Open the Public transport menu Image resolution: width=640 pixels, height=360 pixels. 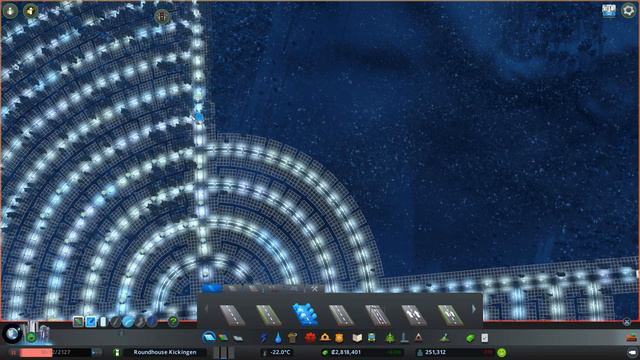[372, 338]
